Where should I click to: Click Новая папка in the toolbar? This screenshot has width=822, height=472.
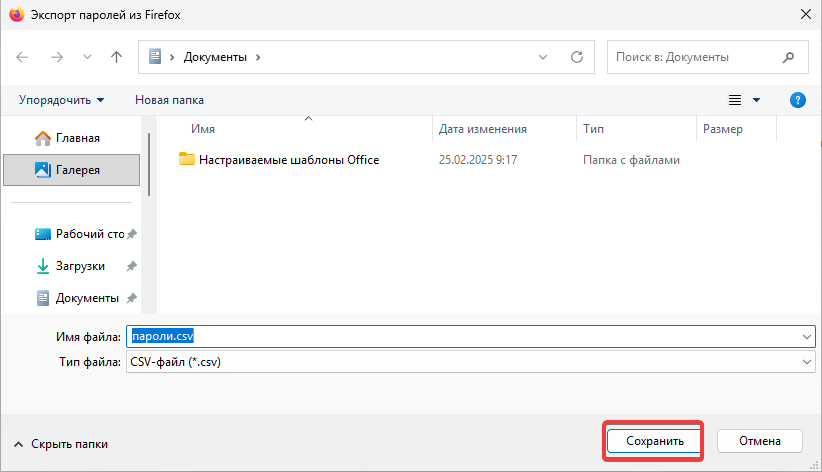tap(169, 100)
